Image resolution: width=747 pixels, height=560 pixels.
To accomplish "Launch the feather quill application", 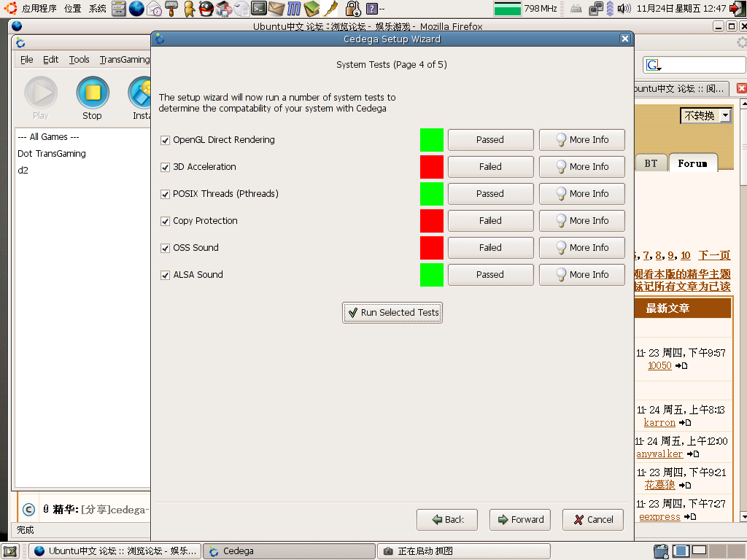I will coord(330,9).
